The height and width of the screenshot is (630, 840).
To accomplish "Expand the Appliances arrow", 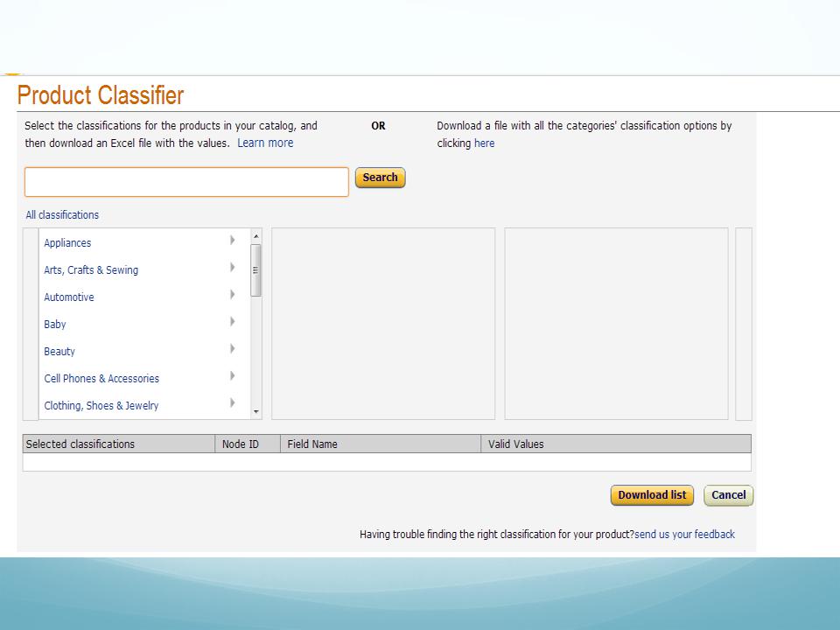I will 233,240.
